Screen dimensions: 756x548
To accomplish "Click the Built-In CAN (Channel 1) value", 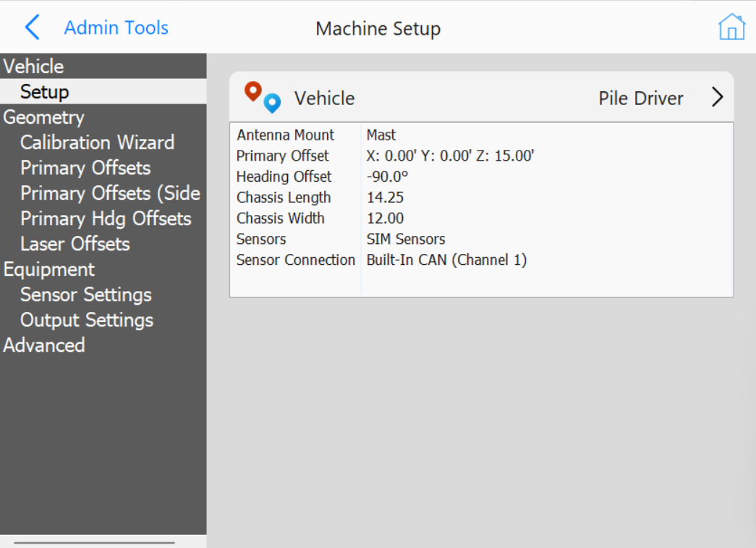I will pyautogui.click(x=446, y=260).
